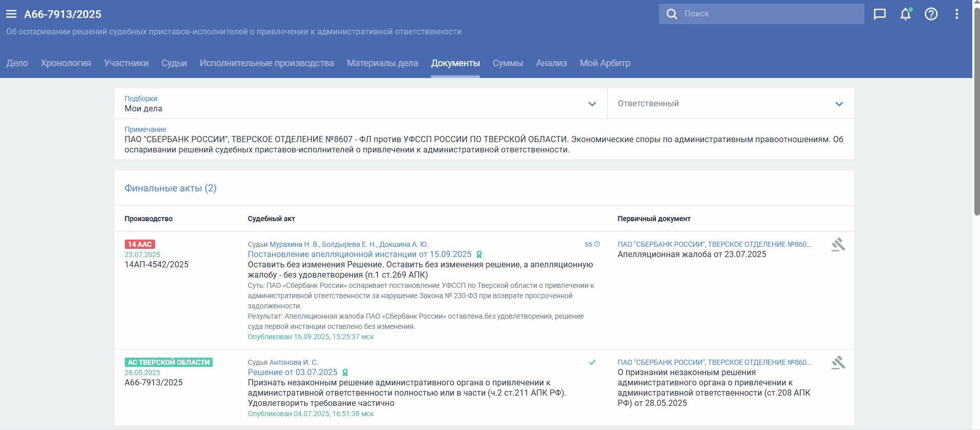The width and height of the screenshot is (980, 430).
Task: Click the gavel icon for the Решение row
Action: tap(838, 363)
